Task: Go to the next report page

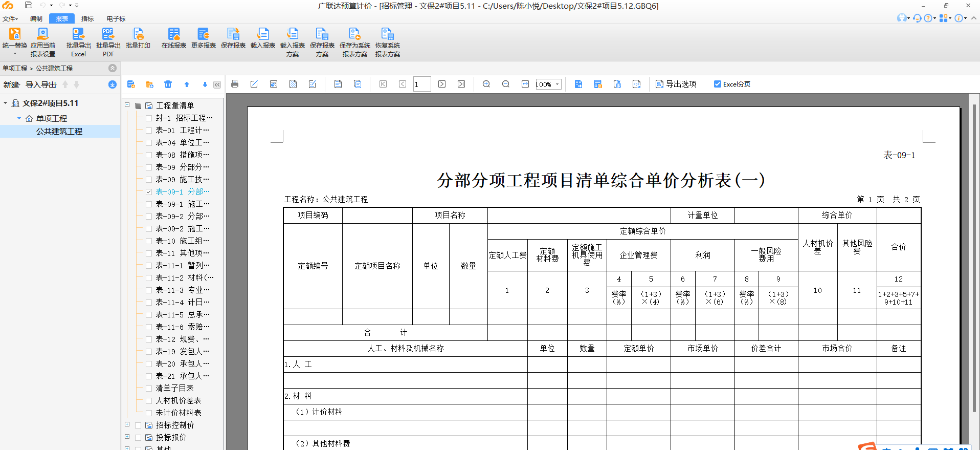Action: [x=442, y=84]
